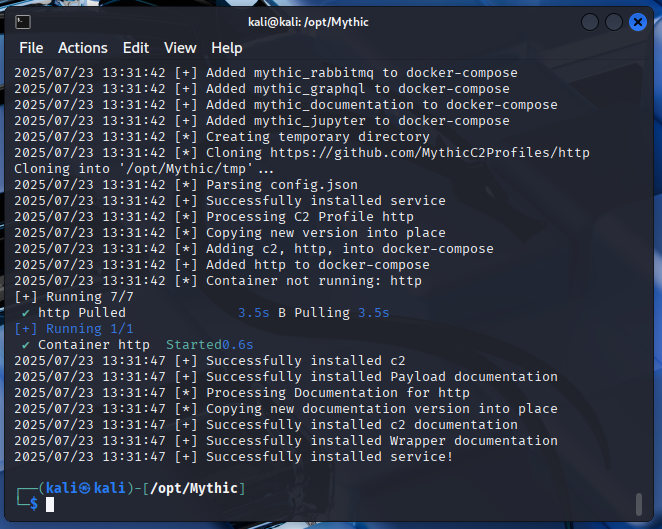This screenshot has width=662, height=529.
Task: Click the blue text '[+] Running 1/1'
Action: click(x=74, y=329)
